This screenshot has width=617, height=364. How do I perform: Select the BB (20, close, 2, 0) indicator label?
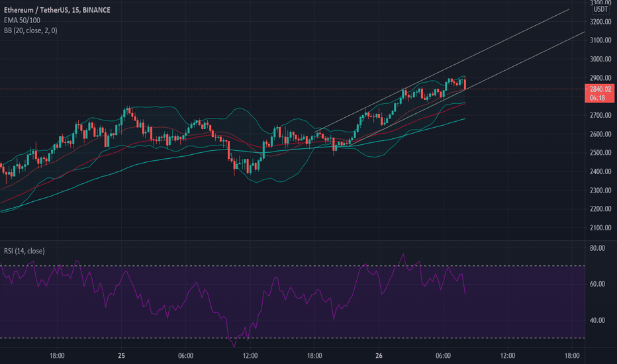tap(30, 30)
